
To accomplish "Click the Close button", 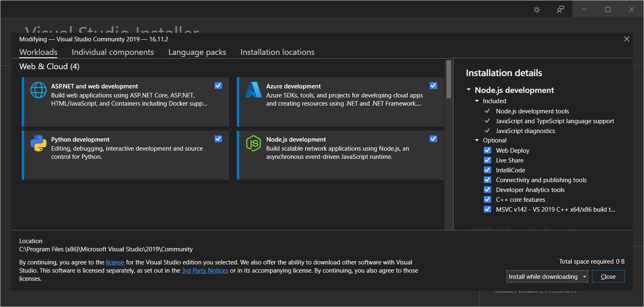I will point(608,276).
